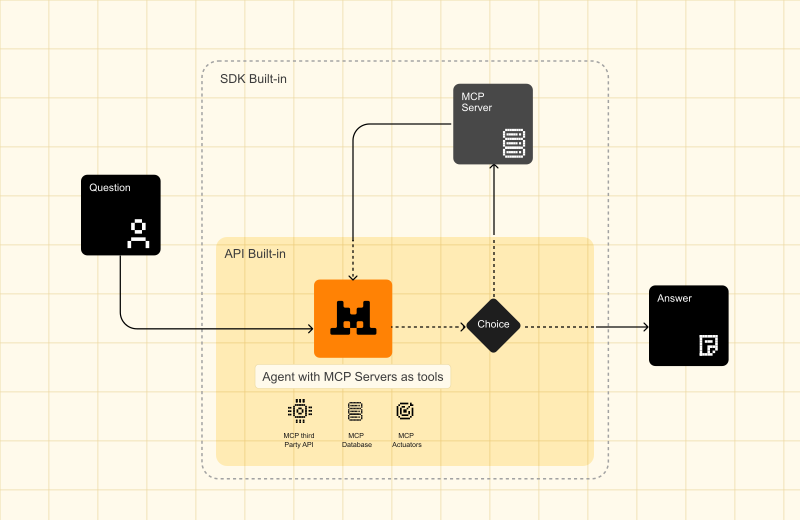Select the "MCP Server" title text
The height and width of the screenshot is (520, 800).
coord(476,102)
